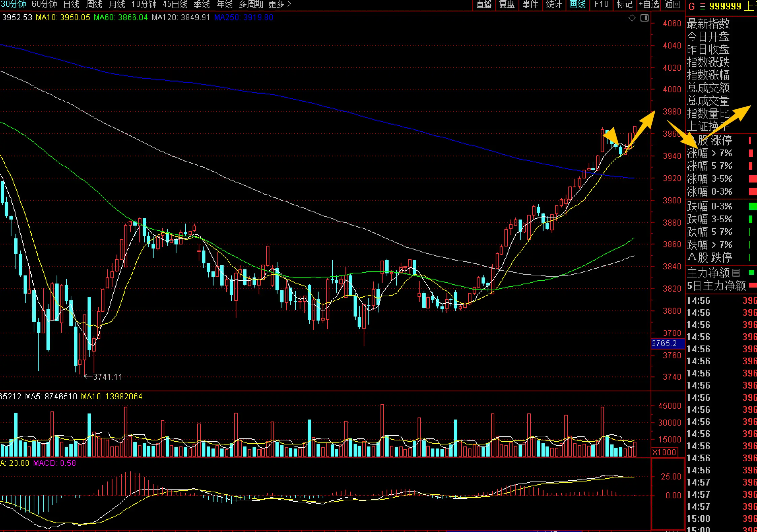Expand the 更多 periods list
Viewport: 757px width, 532px height.
280,5
